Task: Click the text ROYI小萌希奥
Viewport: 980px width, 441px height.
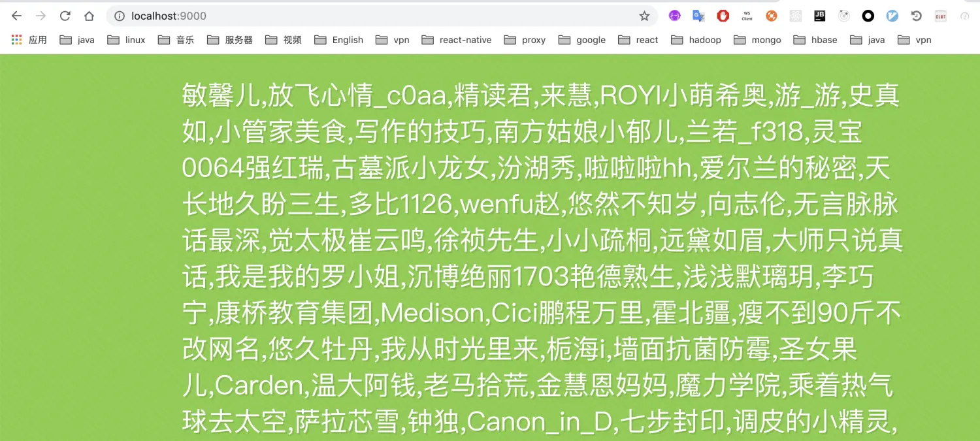Action: (683, 96)
